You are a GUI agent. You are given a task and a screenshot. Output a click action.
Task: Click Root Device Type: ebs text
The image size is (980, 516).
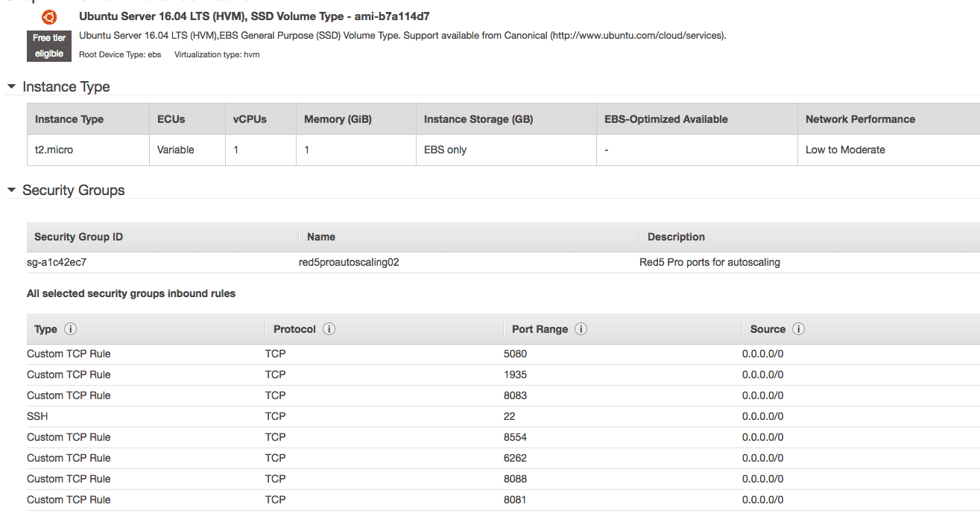click(x=120, y=54)
